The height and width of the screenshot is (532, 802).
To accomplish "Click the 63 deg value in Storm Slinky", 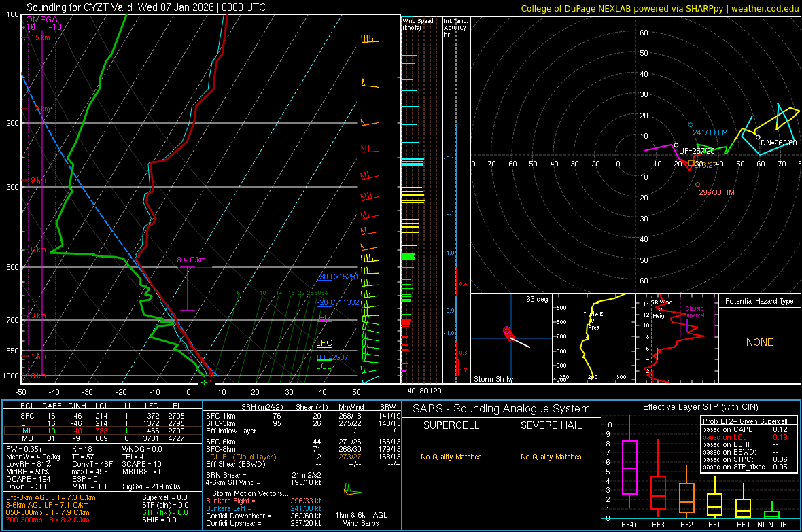I will [537, 299].
